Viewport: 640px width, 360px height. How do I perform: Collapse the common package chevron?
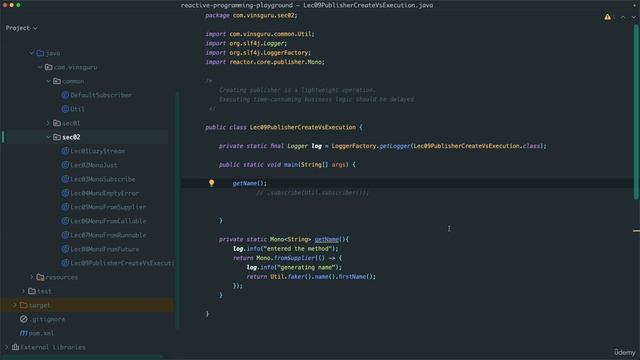pyautogui.click(x=48, y=81)
